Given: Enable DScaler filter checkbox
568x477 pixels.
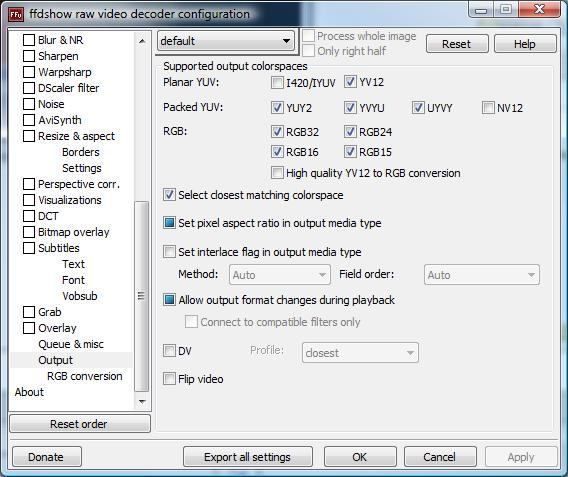Looking at the screenshot, I should click(x=29, y=88).
